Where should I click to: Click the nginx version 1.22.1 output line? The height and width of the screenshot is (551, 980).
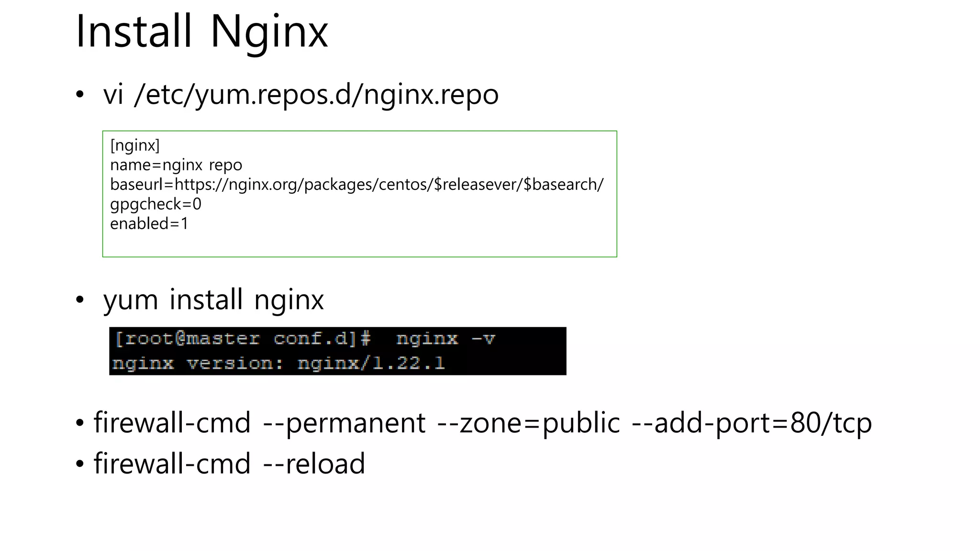coord(278,364)
